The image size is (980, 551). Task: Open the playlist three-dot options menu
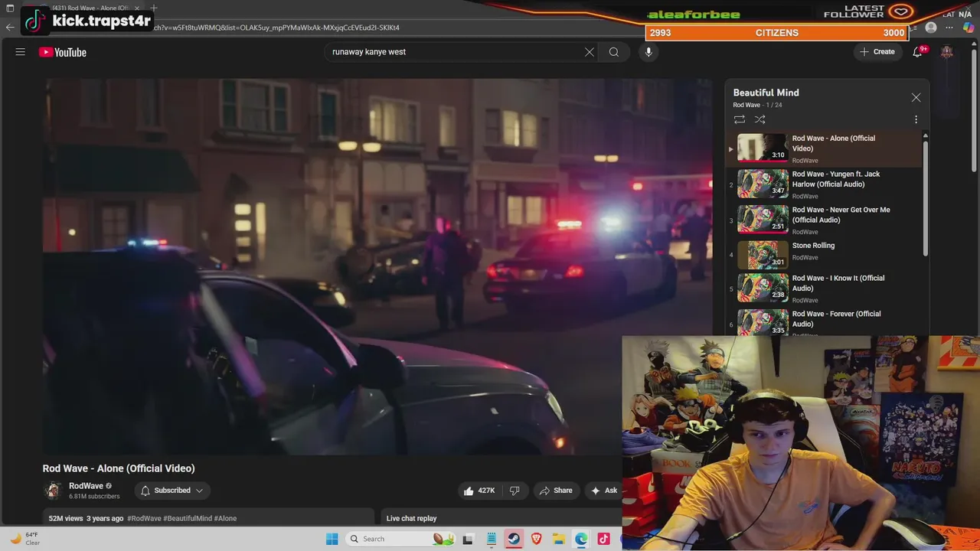916,119
